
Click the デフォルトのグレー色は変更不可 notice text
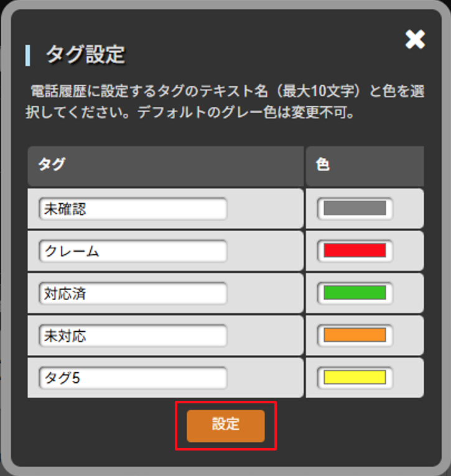point(246,112)
